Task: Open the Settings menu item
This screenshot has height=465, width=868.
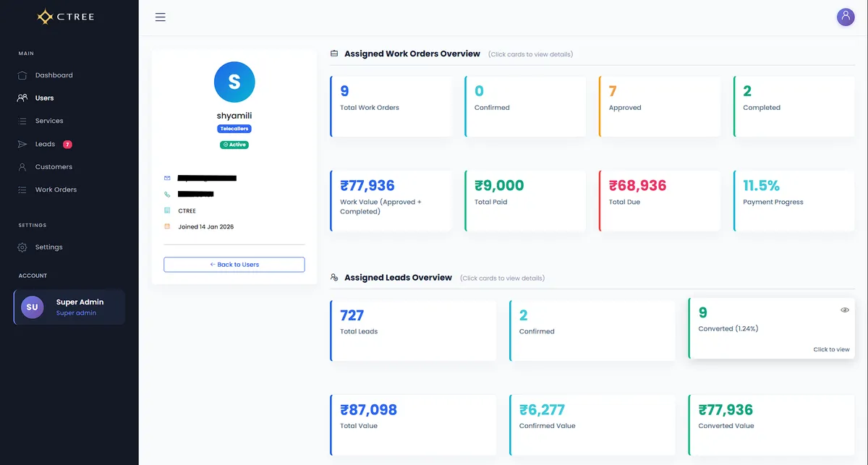Action: [49, 247]
